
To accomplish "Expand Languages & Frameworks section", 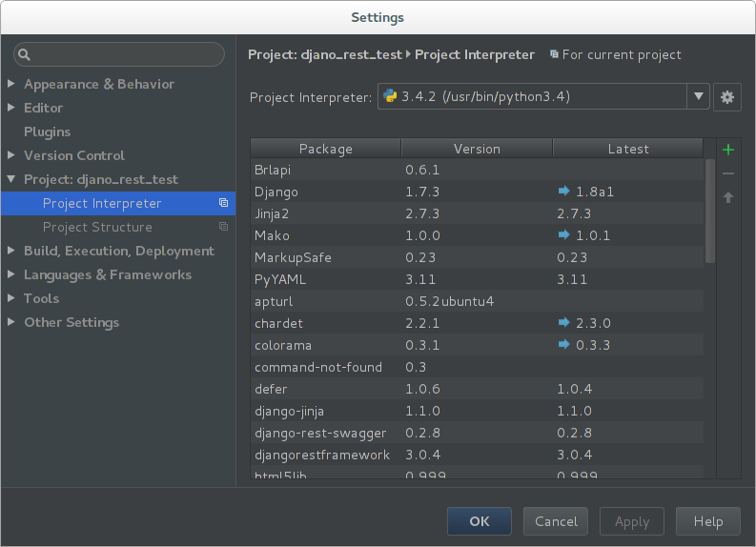I will 11,274.
